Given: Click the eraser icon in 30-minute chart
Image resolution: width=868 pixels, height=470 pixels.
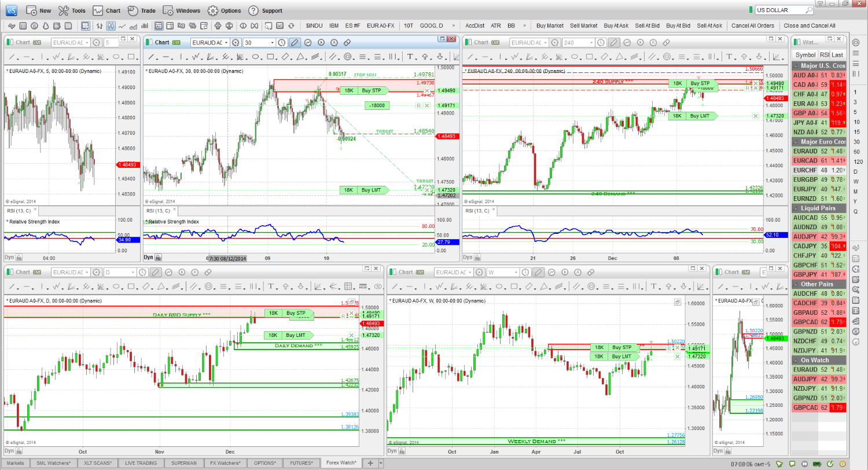Looking at the screenshot, I should (347, 42).
